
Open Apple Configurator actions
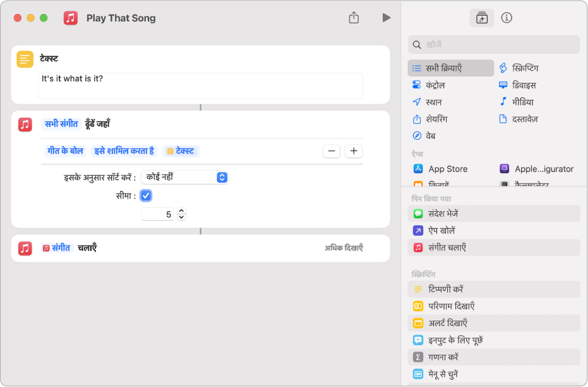[536, 169]
